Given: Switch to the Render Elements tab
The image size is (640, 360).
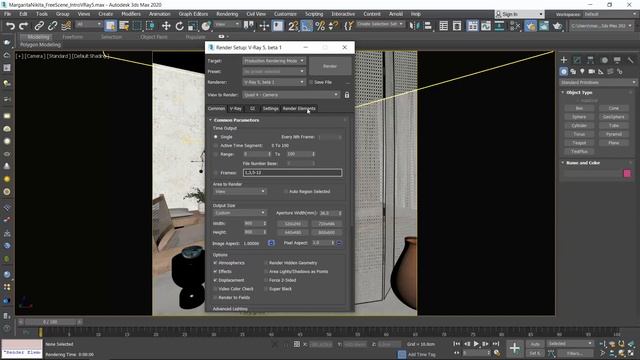Looking at the screenshot, I should pos(299,109).
